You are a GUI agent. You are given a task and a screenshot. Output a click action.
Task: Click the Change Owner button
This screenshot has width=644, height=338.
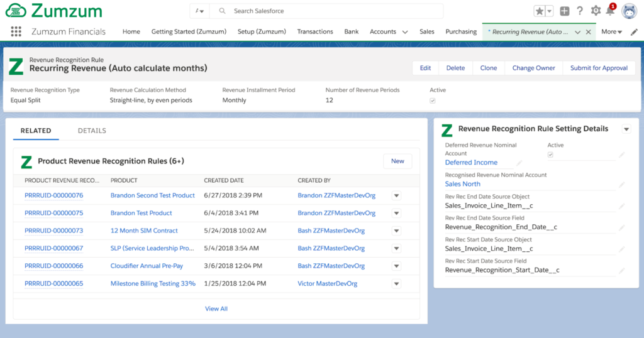533,68
